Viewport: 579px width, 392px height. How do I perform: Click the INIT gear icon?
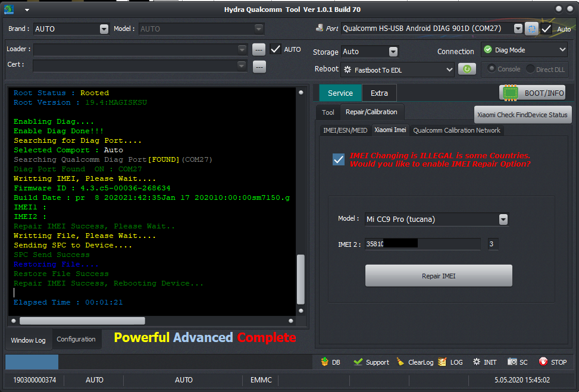(477, 362)
